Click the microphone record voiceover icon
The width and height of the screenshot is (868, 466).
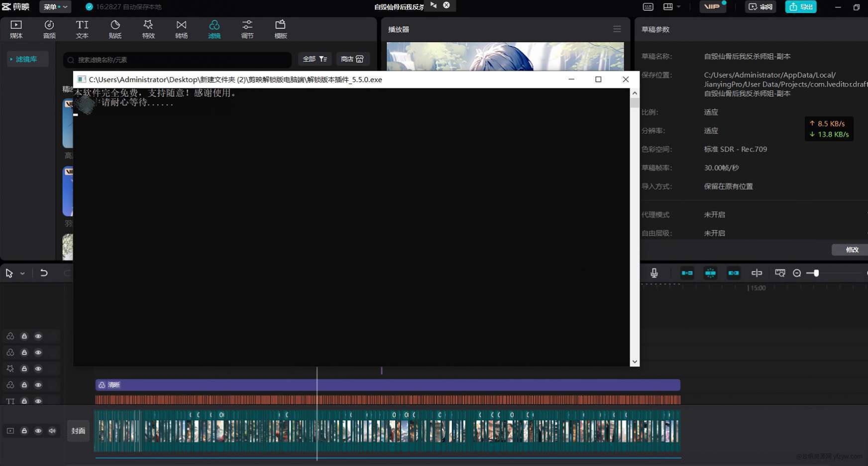(x=654, y=273)
